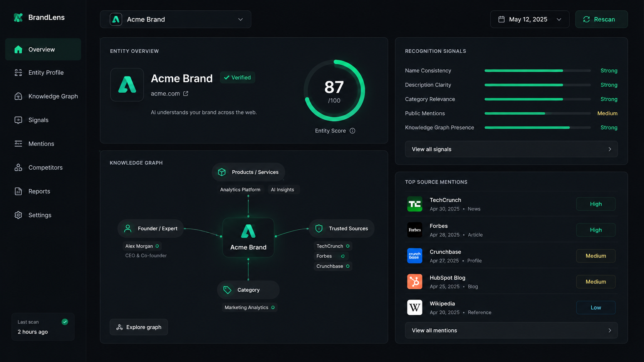Click the Rescan refresh icon

click(x=586, y=19)
